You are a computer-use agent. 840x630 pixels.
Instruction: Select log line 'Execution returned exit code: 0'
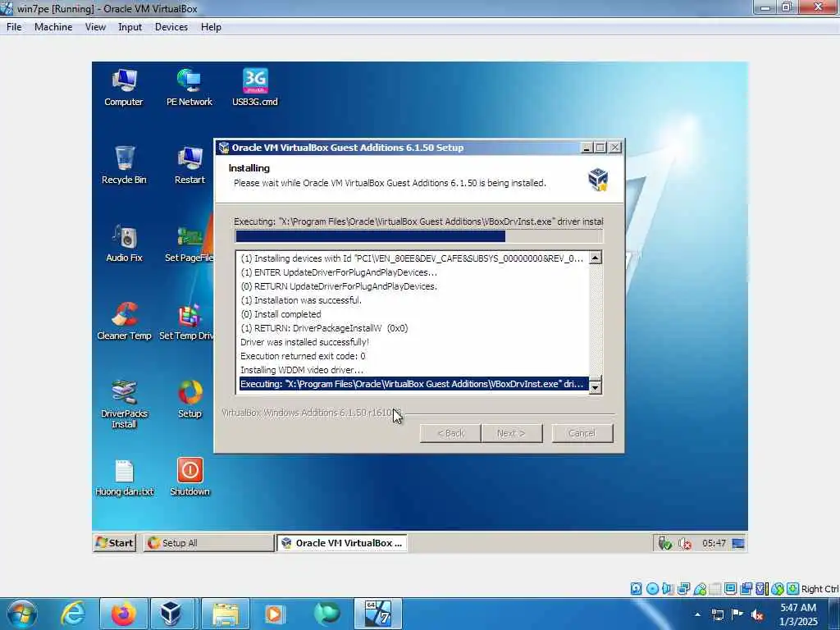(303, 356)
